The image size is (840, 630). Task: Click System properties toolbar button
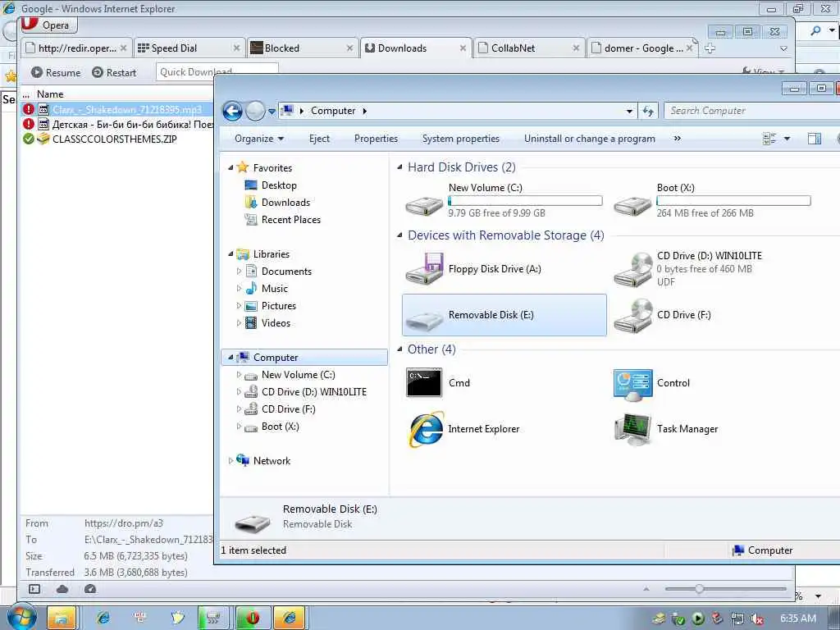pyautogui.click(x=461, y=139)
